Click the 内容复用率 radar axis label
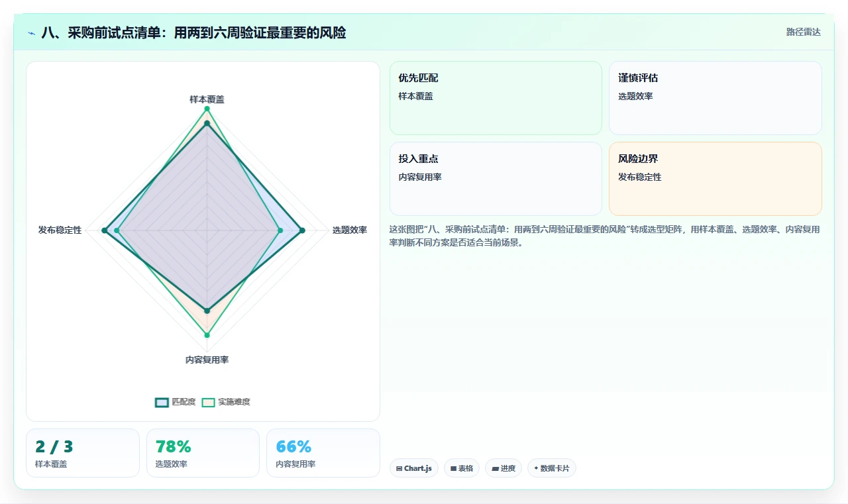Screen dimensions: 848x504 [207, 360]
